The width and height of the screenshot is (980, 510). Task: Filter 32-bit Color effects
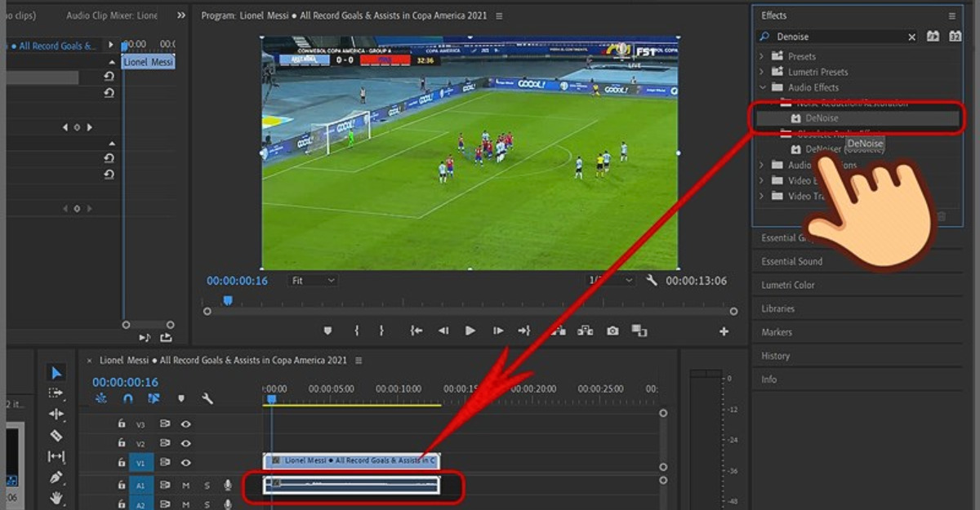(x=955, y=37)
